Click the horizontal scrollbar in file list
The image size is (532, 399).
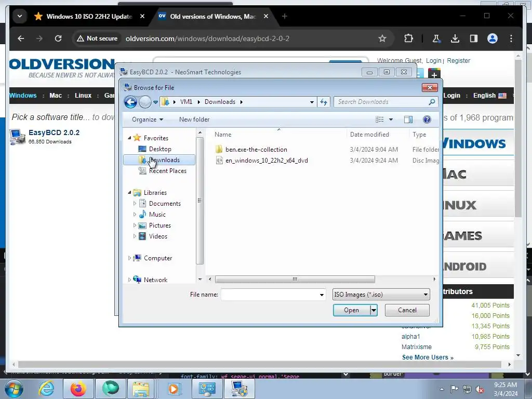pyautogui.click(x=295, y=279)
